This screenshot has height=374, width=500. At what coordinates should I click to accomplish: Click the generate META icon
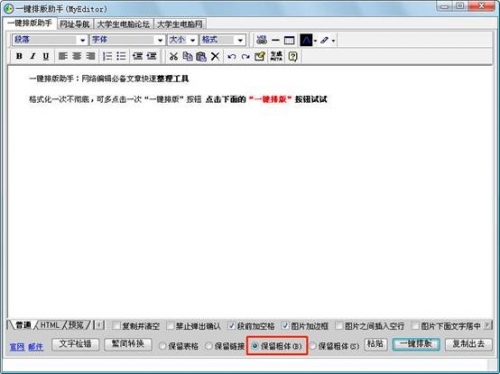[276, 56]
